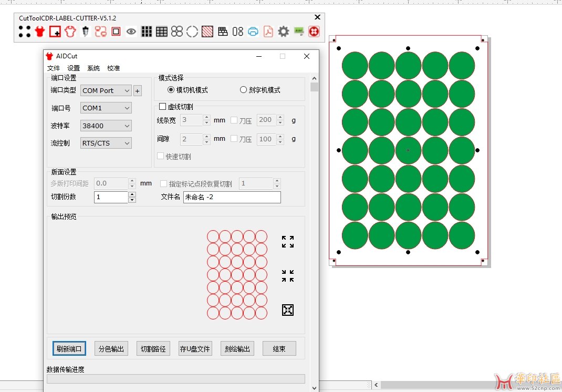Click the eye preview icon
Screen dimensions: 562x392
131,32
